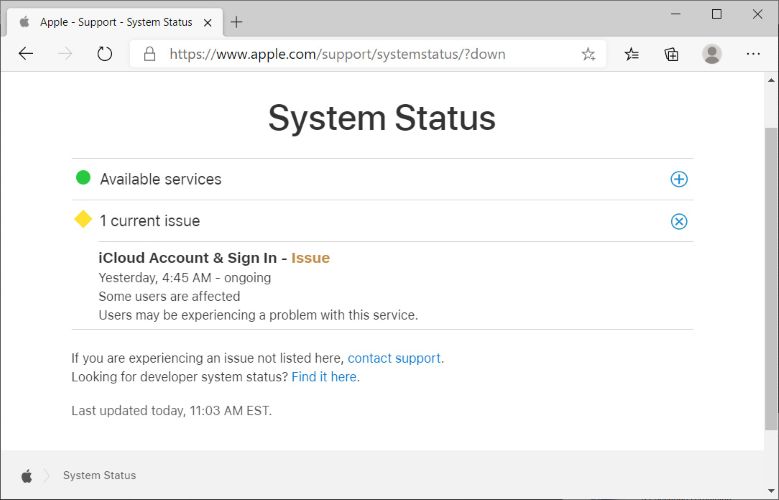Open the user profile avatar
This screenshot has height=500, width=779.
(x=712, y=54)
